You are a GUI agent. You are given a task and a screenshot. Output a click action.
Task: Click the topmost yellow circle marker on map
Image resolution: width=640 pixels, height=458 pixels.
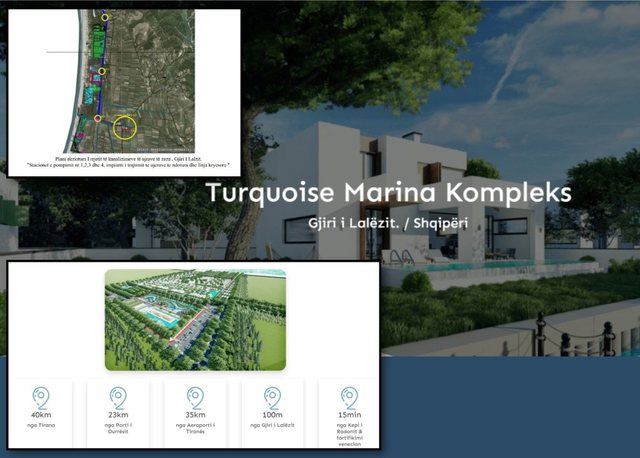click(106, 17)
